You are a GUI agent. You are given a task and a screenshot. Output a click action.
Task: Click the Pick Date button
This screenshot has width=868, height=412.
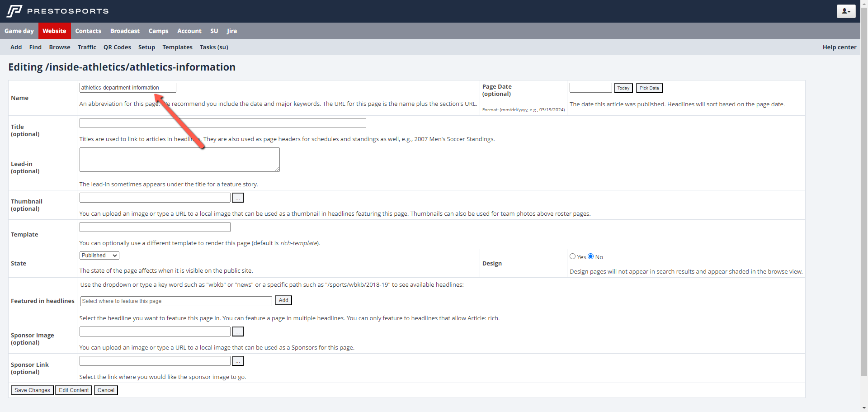coord(649,88)
